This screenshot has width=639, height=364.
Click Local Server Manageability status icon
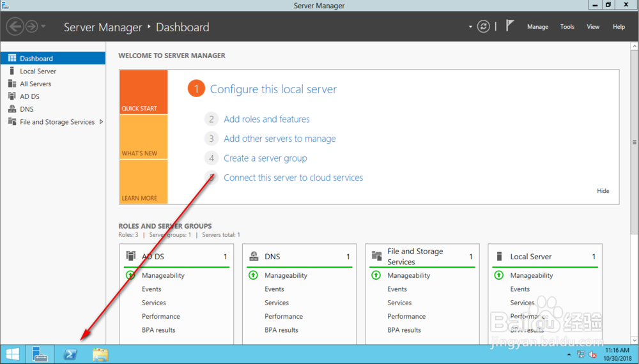click(x=499, y=275)
